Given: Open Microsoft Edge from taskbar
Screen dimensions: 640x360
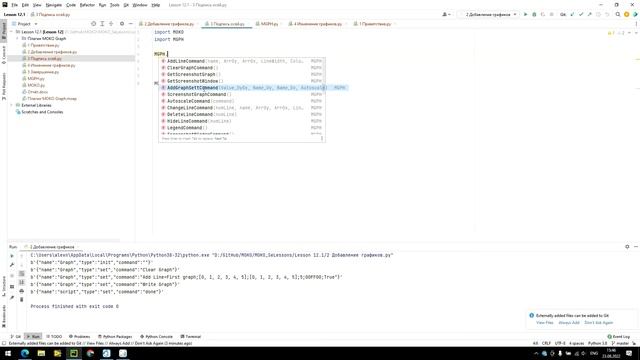Looking at the screenshot, I should [x=24, y=353].
